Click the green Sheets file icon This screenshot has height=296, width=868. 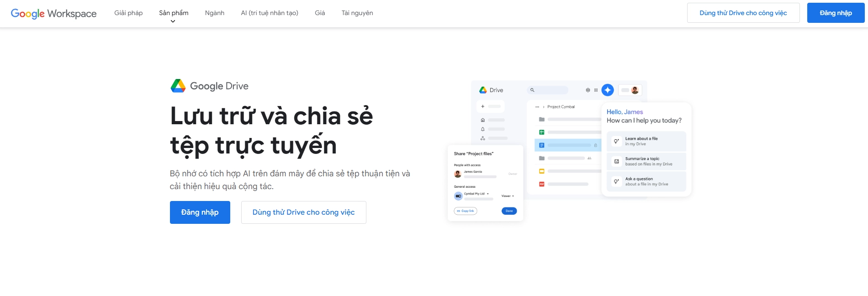[x=542, y=132]
